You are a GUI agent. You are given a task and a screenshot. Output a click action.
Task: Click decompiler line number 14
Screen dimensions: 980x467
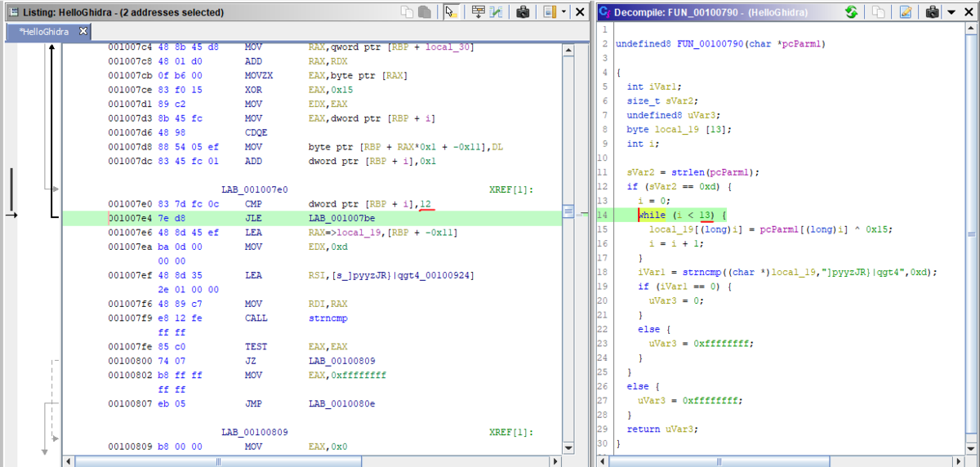point(604,215)
